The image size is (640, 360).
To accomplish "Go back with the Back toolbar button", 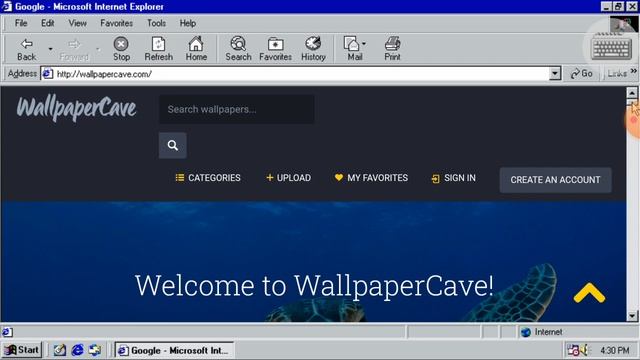I will tap(27, 49).
